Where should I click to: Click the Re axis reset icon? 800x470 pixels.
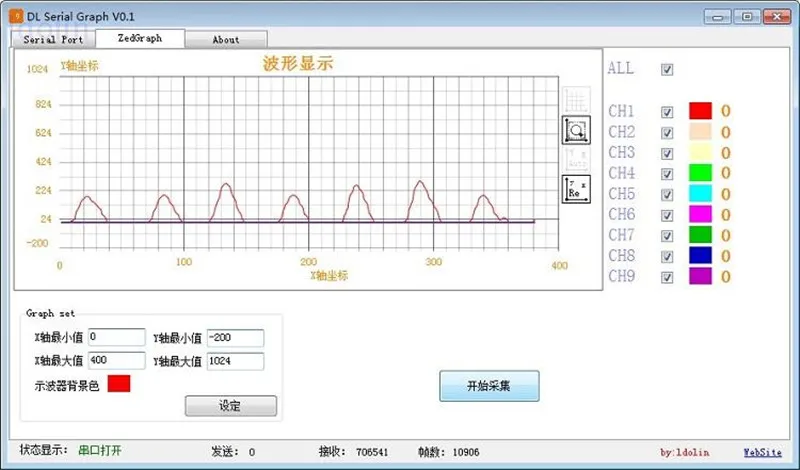click(x=576, y=189)
